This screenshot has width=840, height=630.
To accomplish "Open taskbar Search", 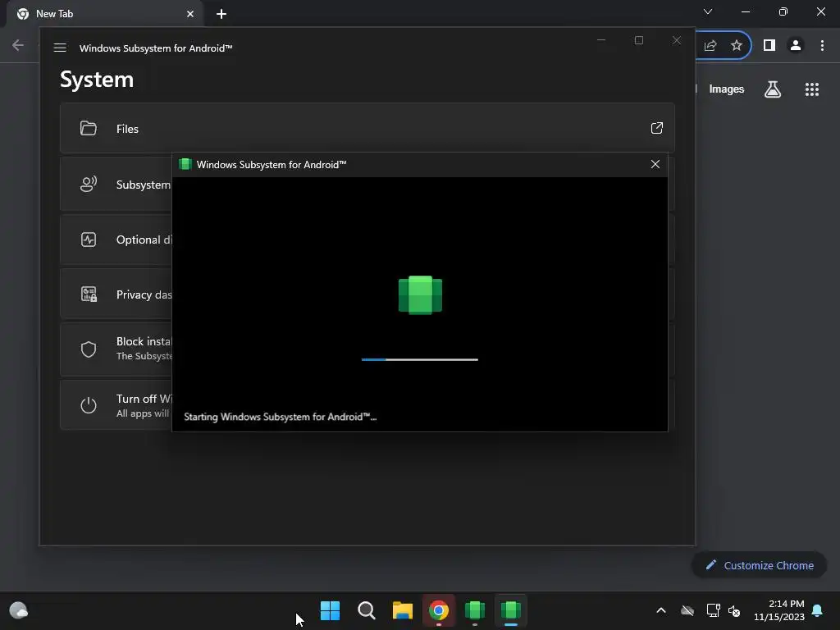I will (x=367, y=610).
